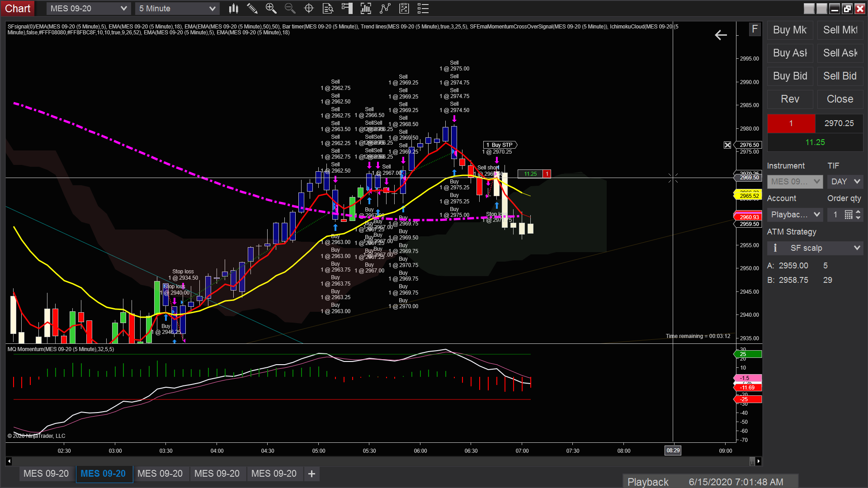The image size is (868, 488).
Task: Increase order quantity with up stepper
Action: [x=858, y=211]
